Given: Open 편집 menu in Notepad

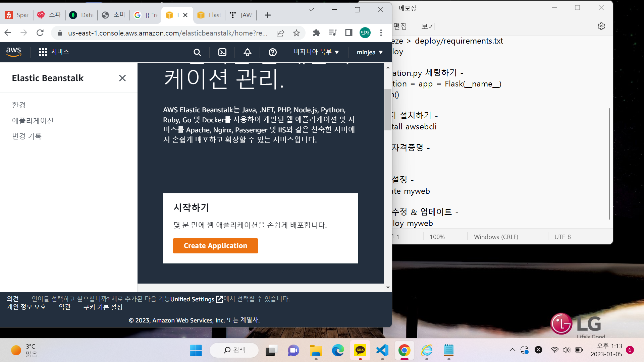Looking at the screenshot, I should pyautogui.click(x=400, y=26).
